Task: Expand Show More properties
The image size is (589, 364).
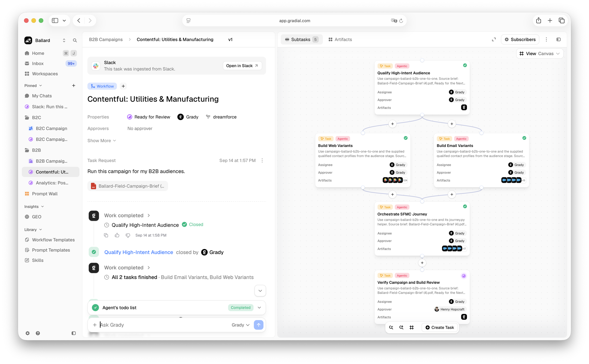Action: click(102, 140)
